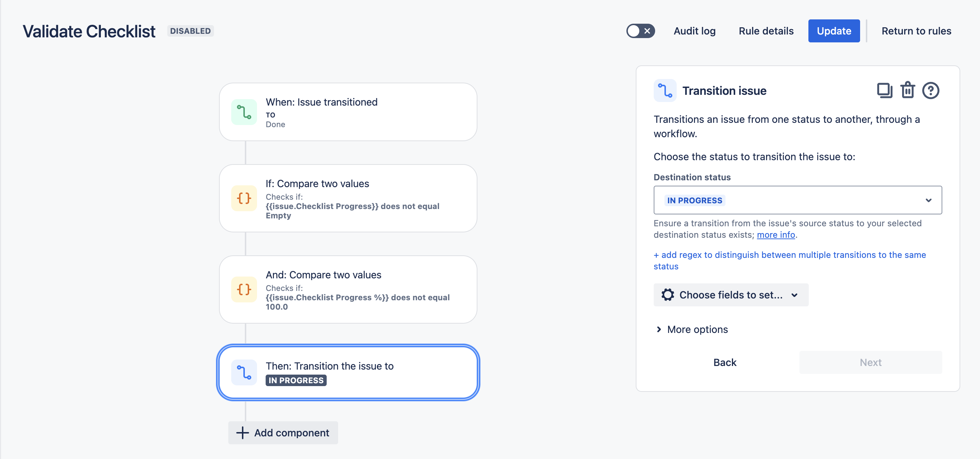This screenshot has height=459, width=980.
Task: Click the And condition braces icon
Action: tap(244, 289)
